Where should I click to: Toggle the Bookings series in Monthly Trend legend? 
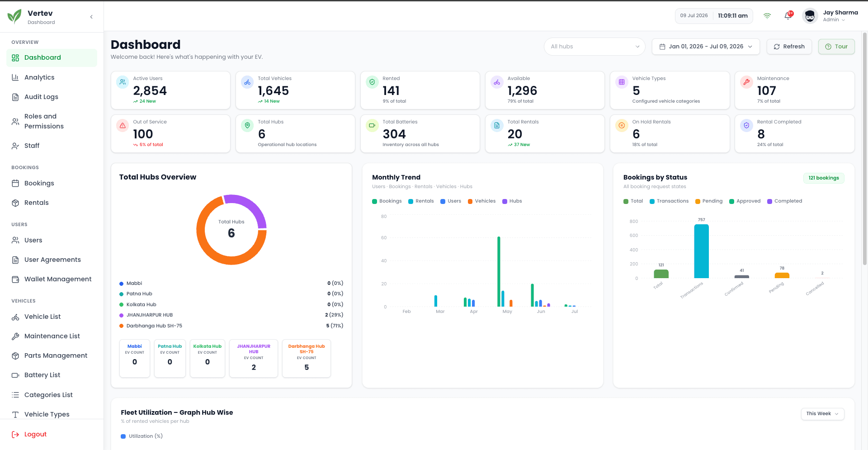point(387,201)
